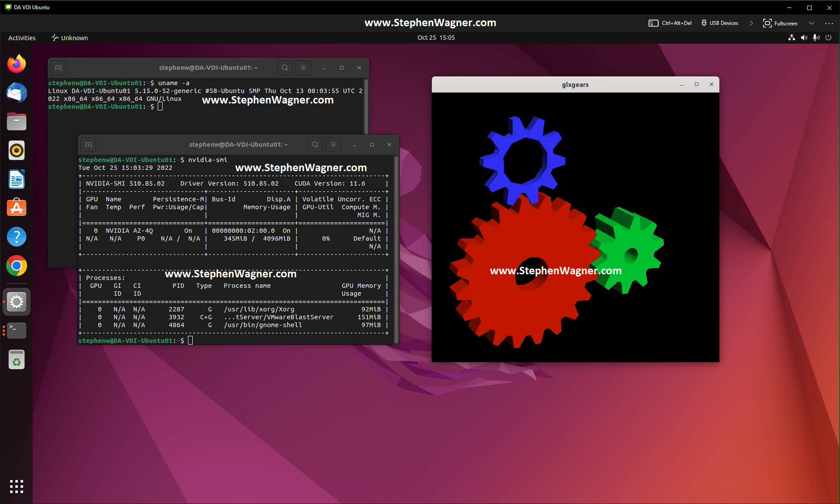Screen dimensions: 840x504
Task: Open Ubuntu Software center
Action: point(16,208)
